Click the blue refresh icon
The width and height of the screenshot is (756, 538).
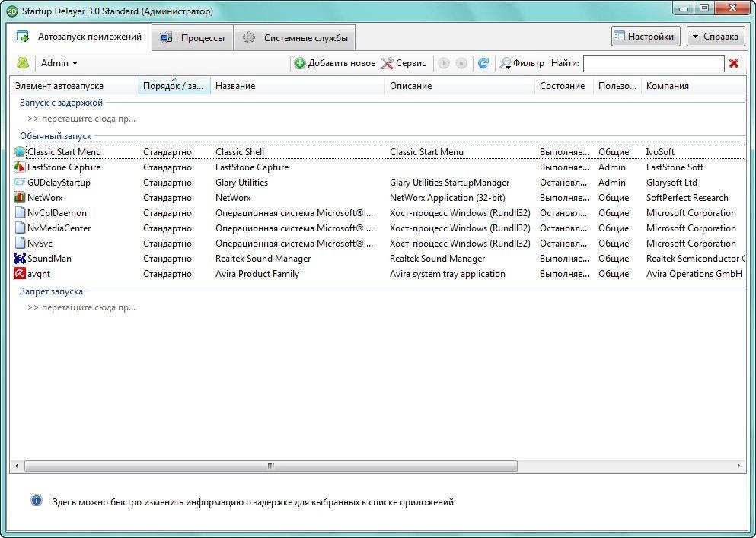(483, 63)
